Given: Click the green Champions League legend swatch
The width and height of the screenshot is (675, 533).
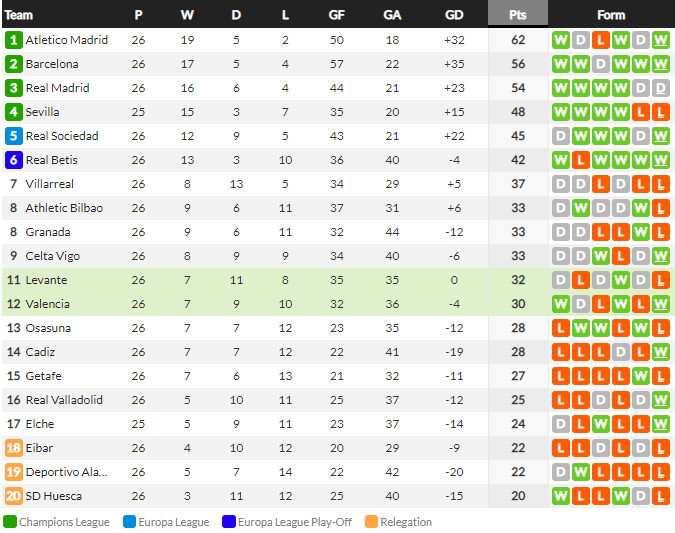Looking at the screenshot, I should click(10, 522).
